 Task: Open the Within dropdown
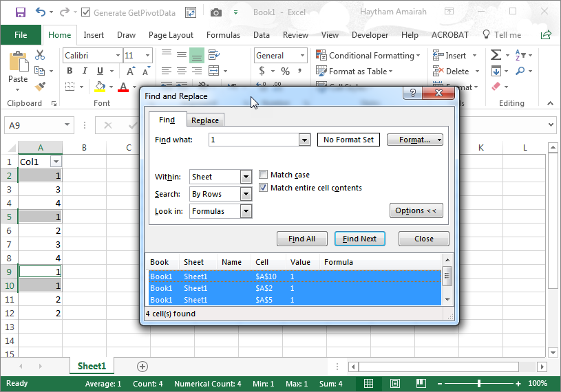point(246,177)
